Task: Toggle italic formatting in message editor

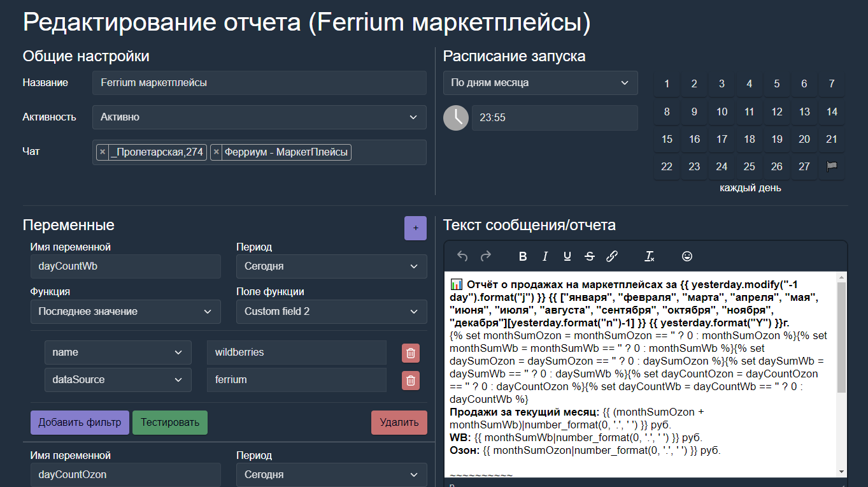Action: [545, 256]
